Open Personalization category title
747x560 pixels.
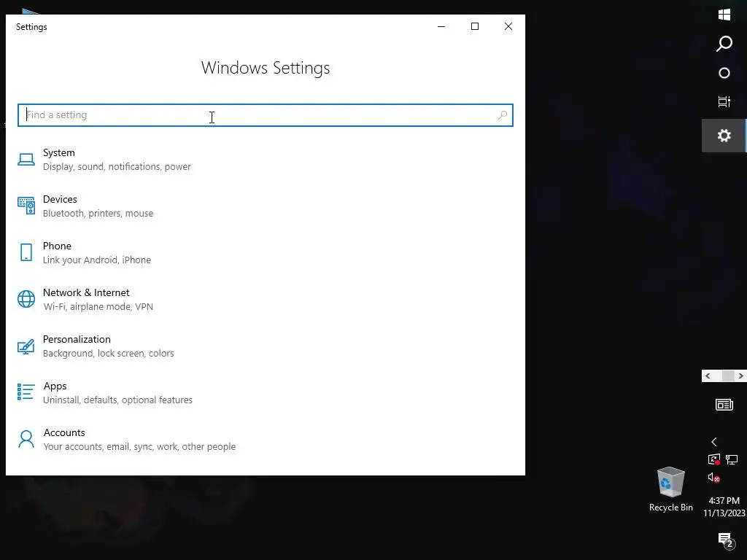tap(76, 339)
